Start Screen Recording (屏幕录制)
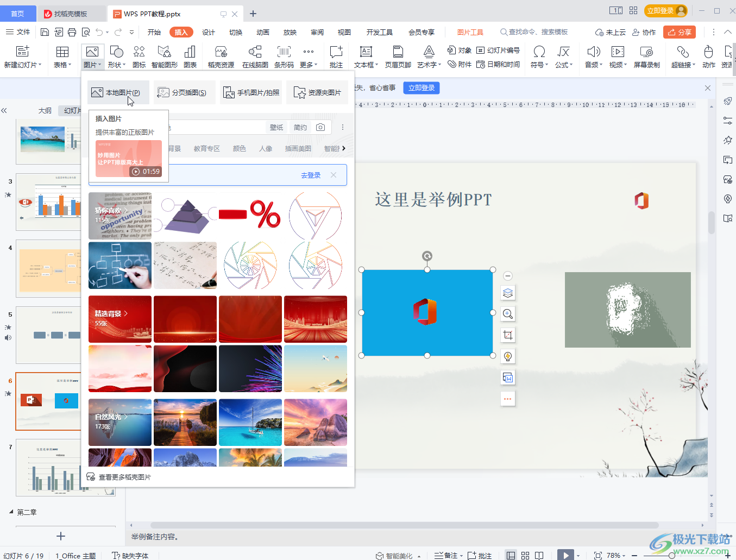The image size is (736, 560). coord(646,57)
